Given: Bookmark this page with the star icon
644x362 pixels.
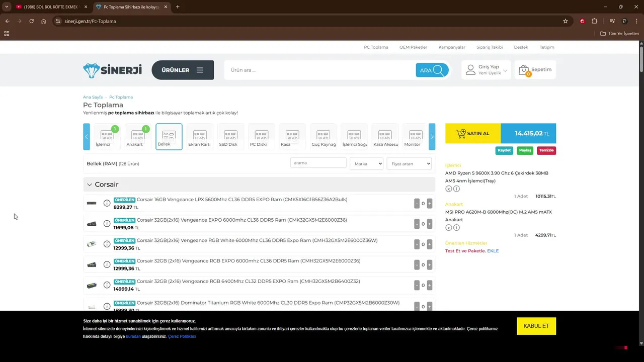Looking at the screenshot, I should click(x=566, y=21).
